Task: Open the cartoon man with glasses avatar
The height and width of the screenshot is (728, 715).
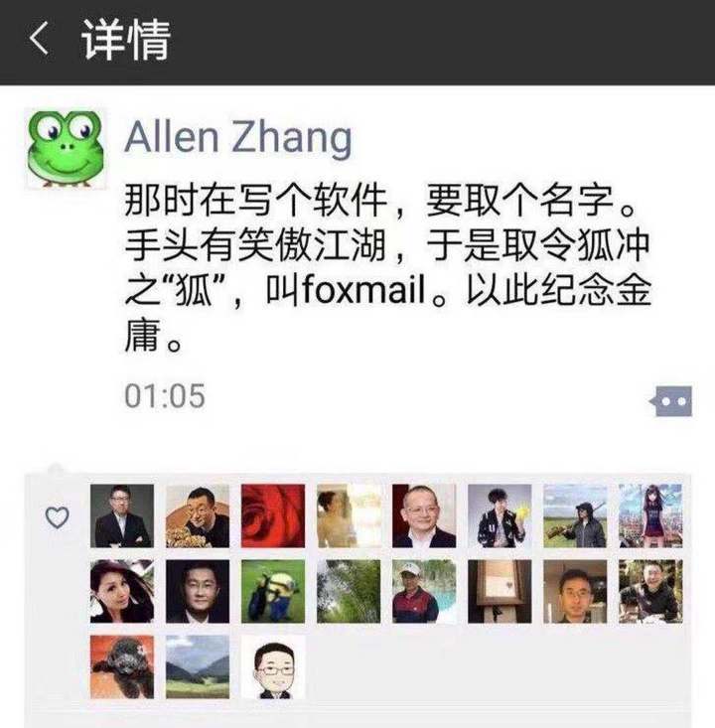Action: (x=273, y=667)
